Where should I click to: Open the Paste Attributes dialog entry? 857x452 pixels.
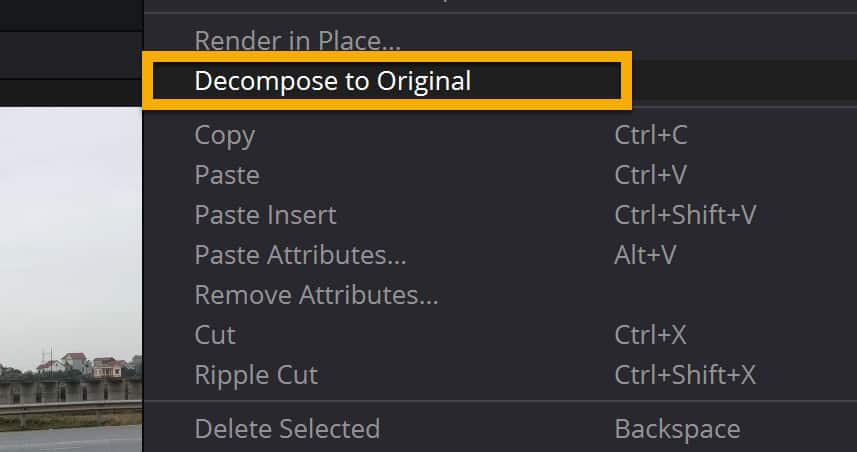301,255
